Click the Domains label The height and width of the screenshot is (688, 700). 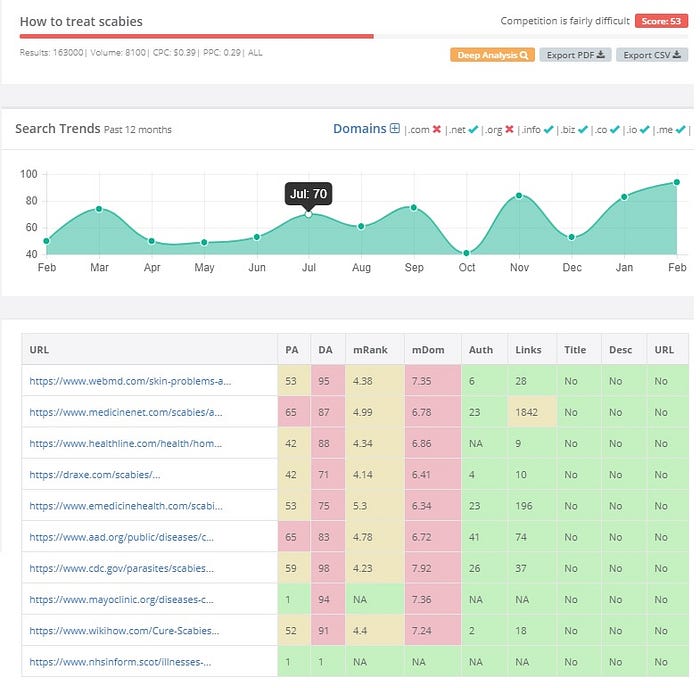[x=360, y=129]
